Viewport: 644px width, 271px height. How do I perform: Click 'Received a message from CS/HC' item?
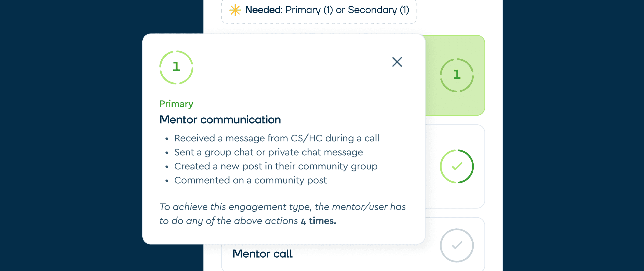tap(276, 138)
